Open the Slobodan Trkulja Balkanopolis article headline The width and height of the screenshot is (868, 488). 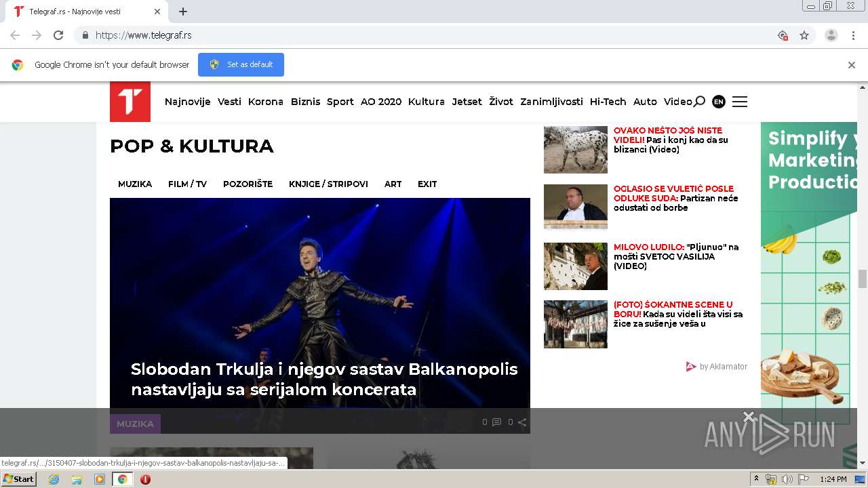point(324,380)
